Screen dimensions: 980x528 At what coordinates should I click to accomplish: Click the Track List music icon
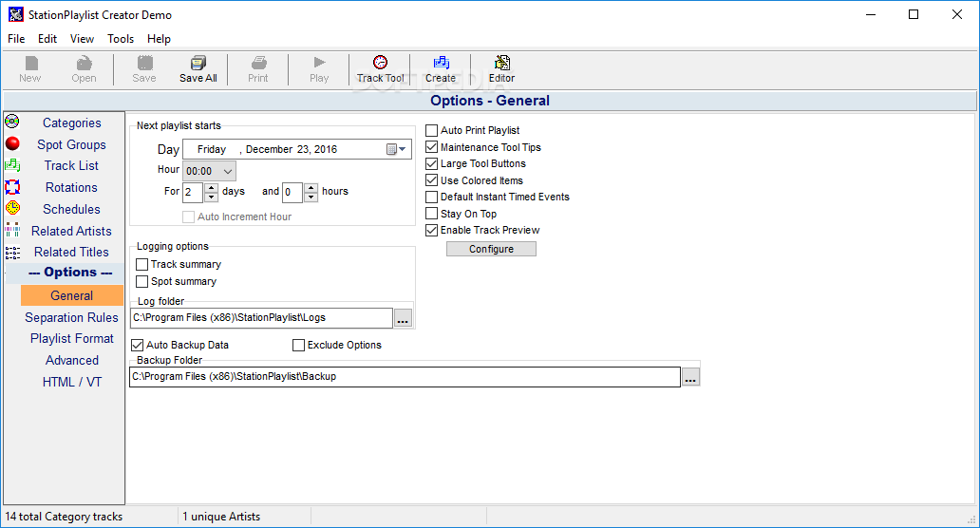point(12,165)
